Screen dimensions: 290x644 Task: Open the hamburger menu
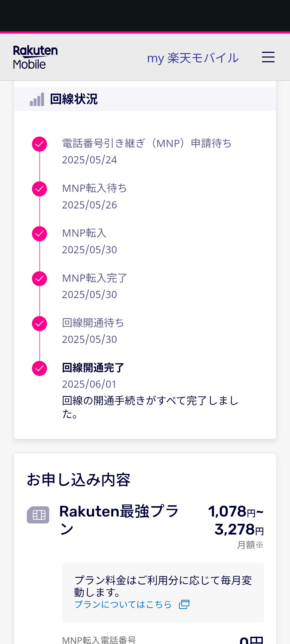tap(268, 57)
